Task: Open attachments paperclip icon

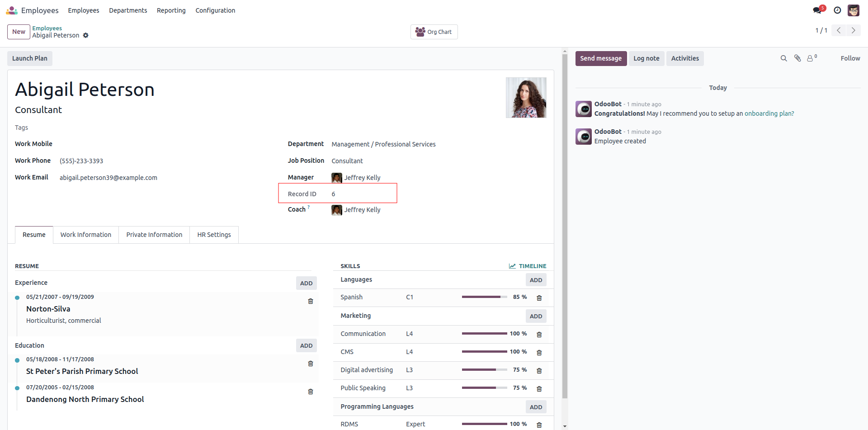Action: (797, 58)
